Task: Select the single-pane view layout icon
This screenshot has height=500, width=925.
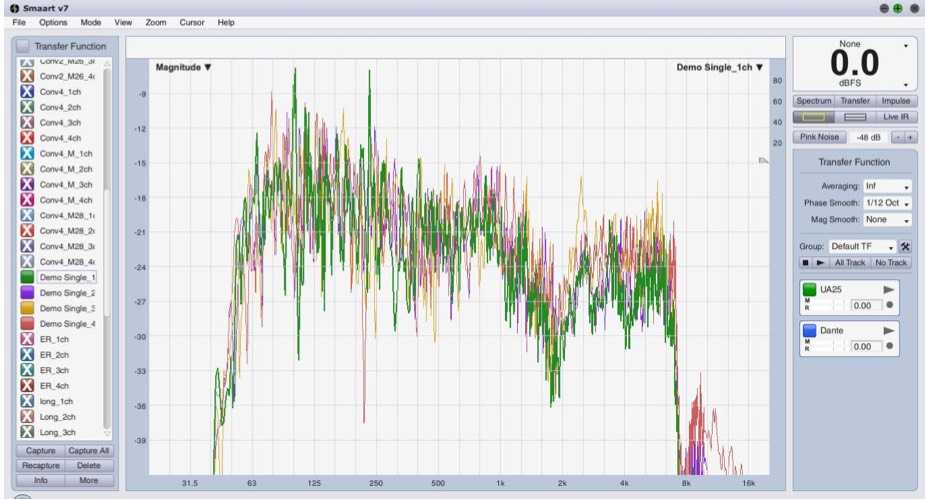Action: [813, 117]
